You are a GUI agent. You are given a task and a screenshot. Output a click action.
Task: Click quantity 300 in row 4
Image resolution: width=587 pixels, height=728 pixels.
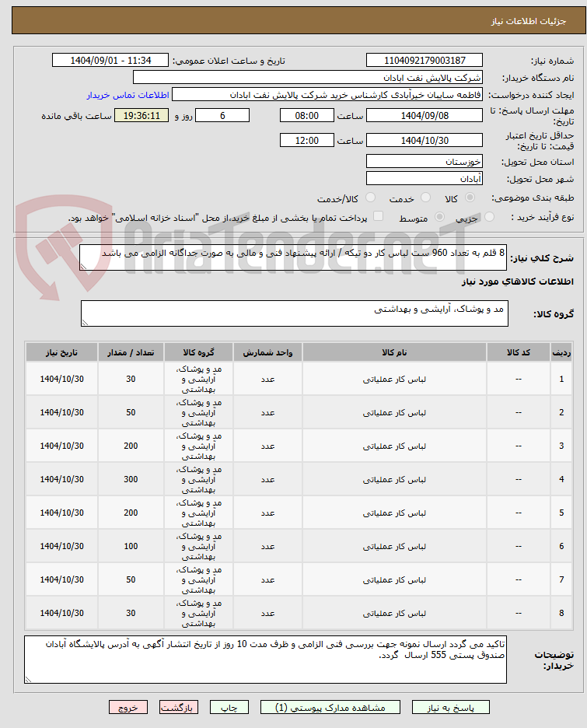pyautogui.click(x=131, y=479)
